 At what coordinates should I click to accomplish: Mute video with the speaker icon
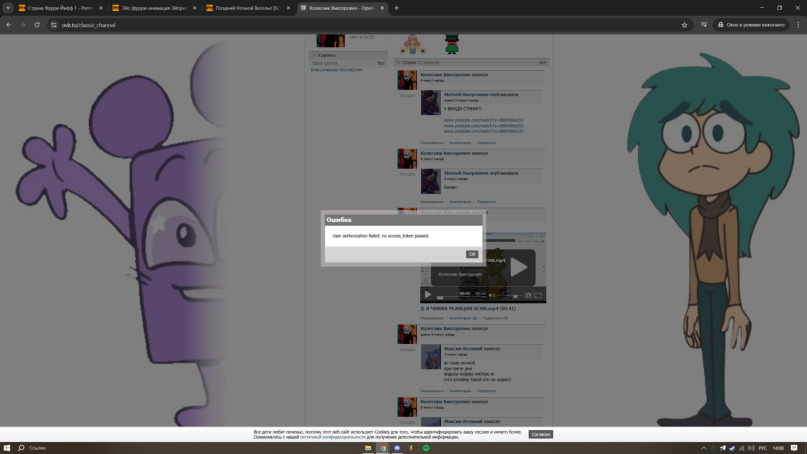tap(491, 295)
